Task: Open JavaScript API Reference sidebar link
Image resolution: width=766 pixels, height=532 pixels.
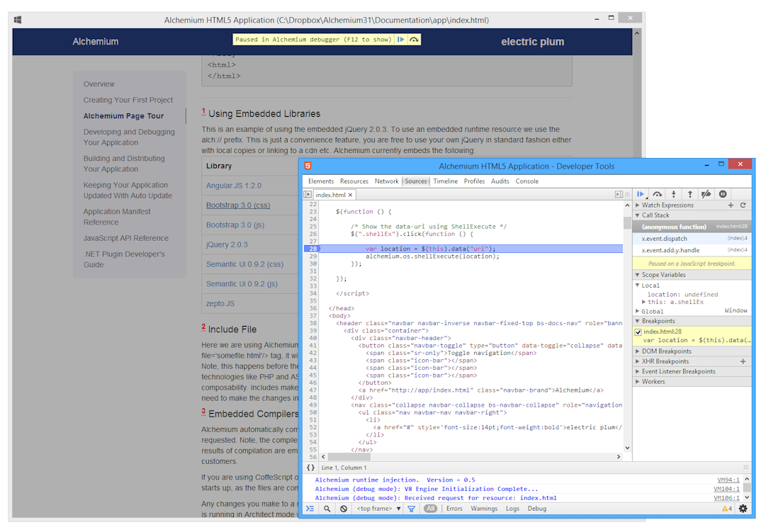Action: click(x=125, y=238)
